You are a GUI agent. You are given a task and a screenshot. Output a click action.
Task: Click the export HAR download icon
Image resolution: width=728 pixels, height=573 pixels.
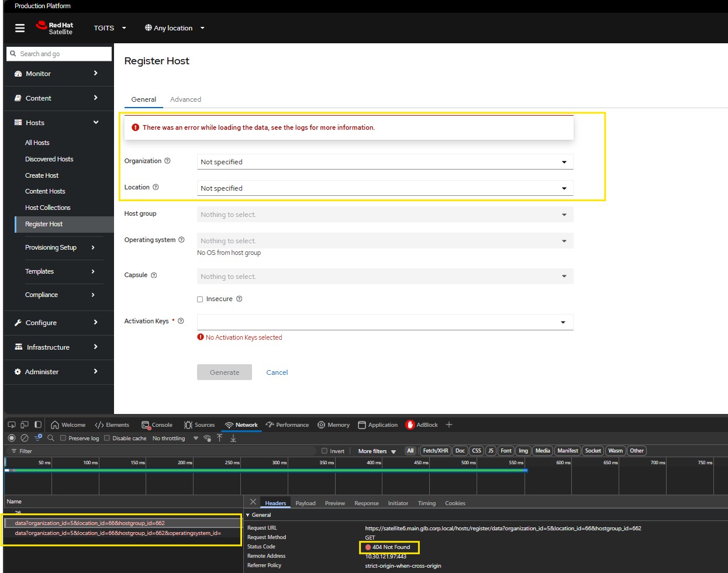[233, 438]
